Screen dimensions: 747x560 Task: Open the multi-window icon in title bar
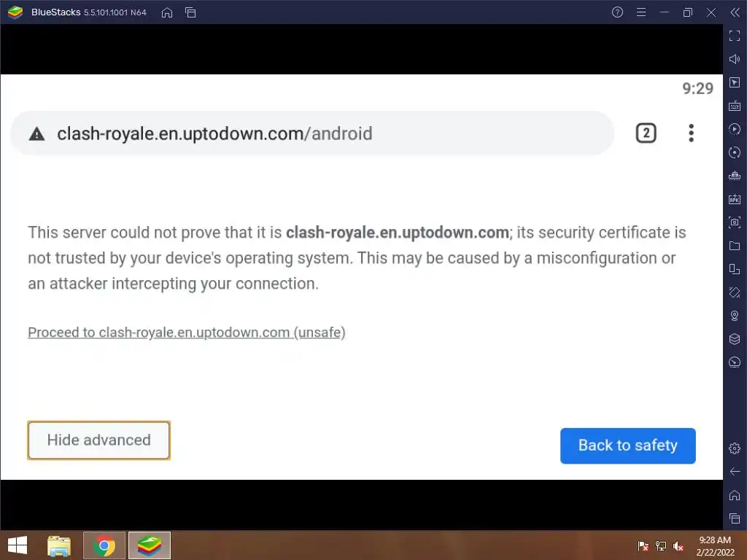(x=190, y=12)
